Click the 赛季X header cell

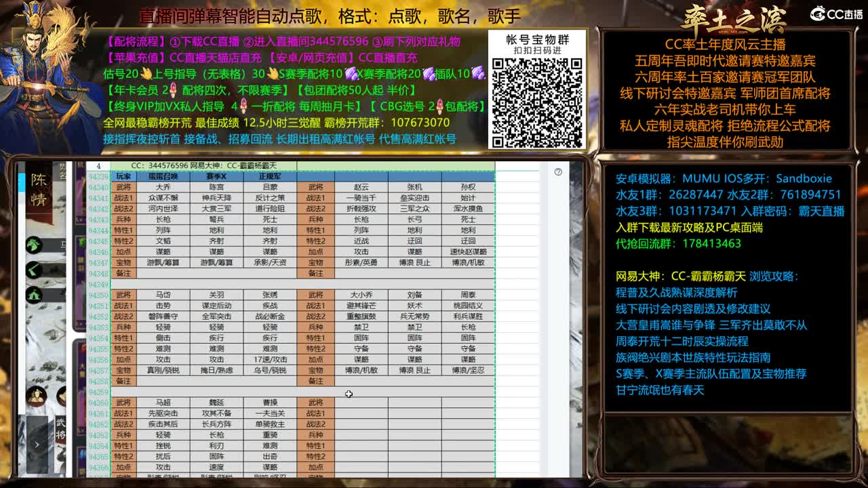[x=216, y=176]
